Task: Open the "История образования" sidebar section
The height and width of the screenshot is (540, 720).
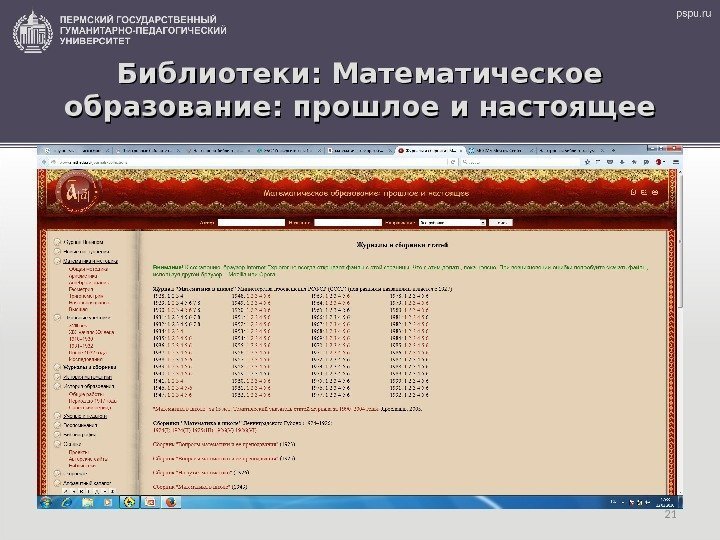Action: [x=89, y=386]
